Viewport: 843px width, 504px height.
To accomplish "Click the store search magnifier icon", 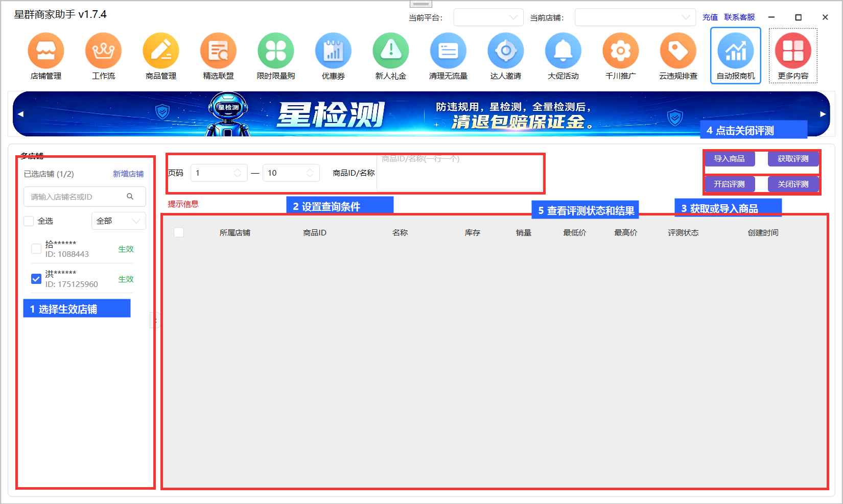I will (x=130, y=197).
